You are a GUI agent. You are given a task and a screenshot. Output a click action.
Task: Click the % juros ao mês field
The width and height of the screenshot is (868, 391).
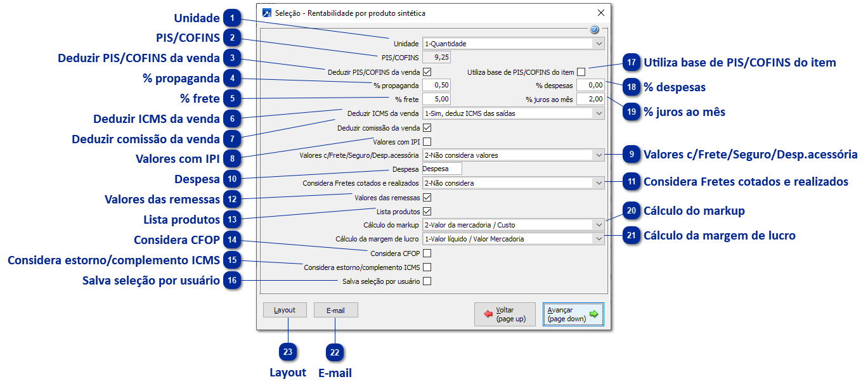click(x=591, y=99)
